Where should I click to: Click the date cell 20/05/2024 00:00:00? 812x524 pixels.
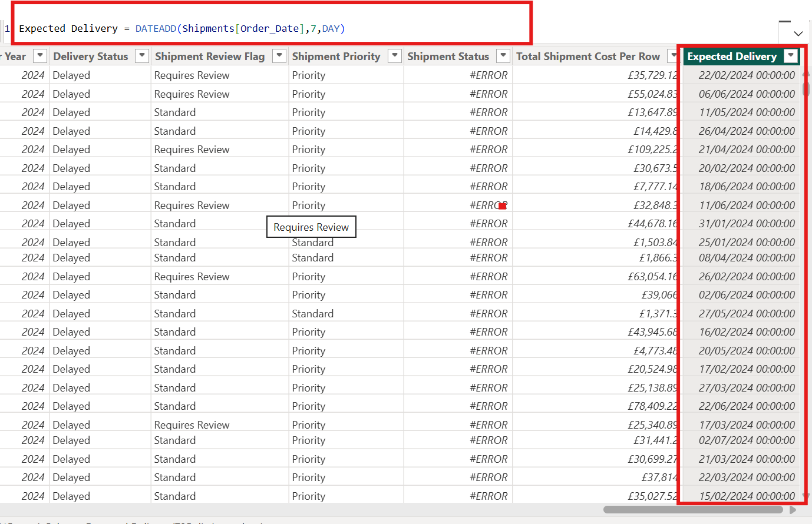(x=747, y=350)
